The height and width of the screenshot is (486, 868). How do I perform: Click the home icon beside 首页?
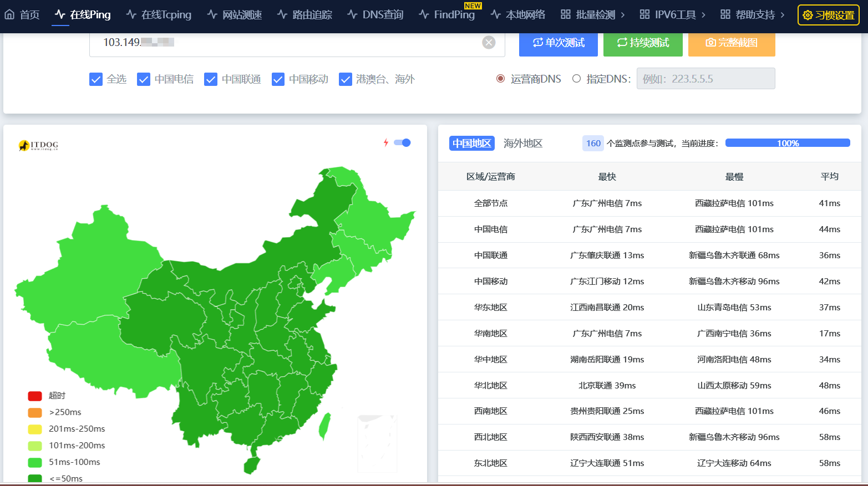[x=9, y=14]
